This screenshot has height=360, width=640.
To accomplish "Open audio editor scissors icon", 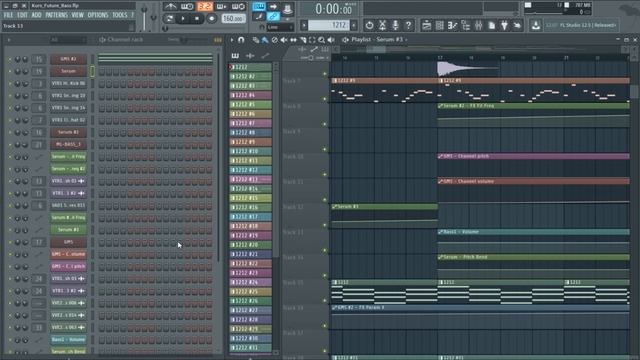I will tap(382, 25).
